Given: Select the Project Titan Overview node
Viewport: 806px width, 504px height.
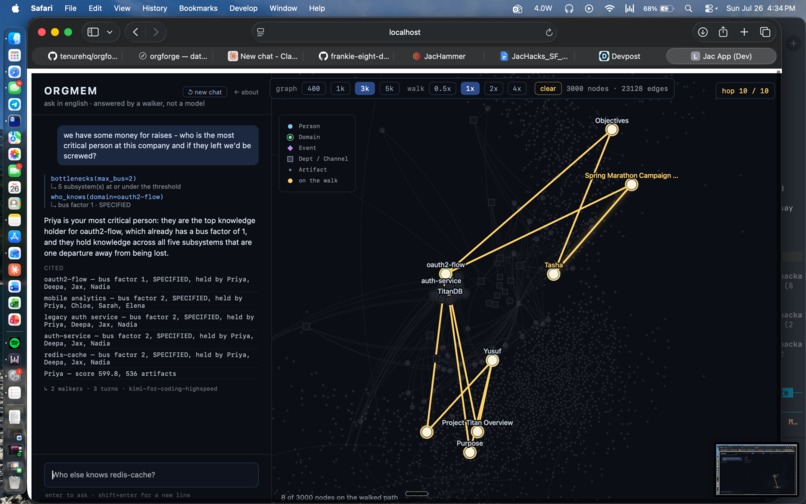Looking at the screenshot, I should point(477,431).
